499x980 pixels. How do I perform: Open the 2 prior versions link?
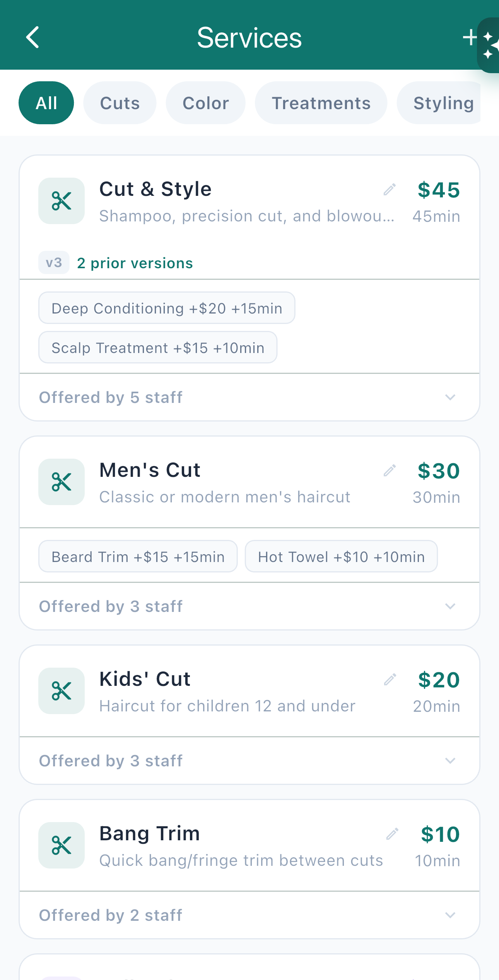coord(135,263)
